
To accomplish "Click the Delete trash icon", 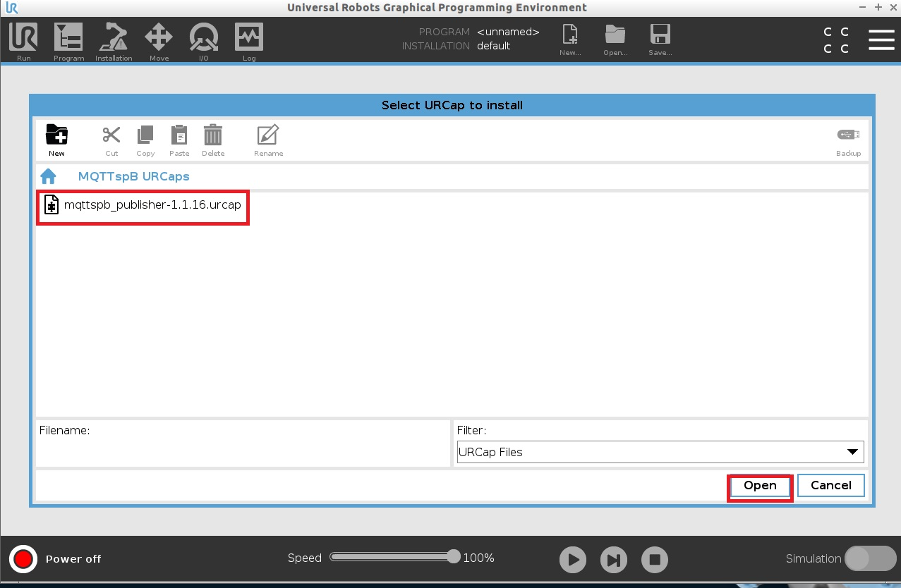I will click(213, 140).
